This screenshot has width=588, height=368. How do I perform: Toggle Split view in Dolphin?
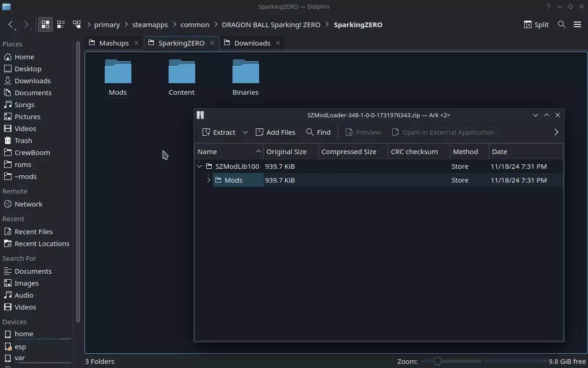coord(536,24)
